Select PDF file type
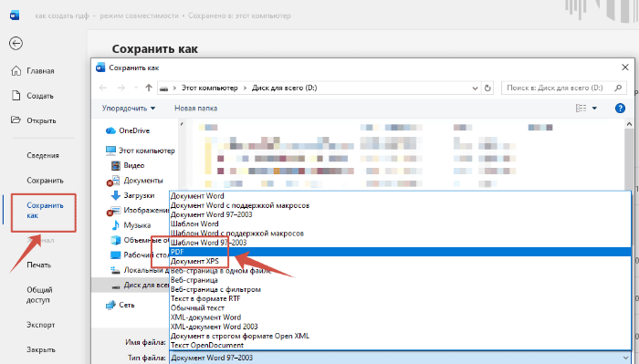 point(400,252)
